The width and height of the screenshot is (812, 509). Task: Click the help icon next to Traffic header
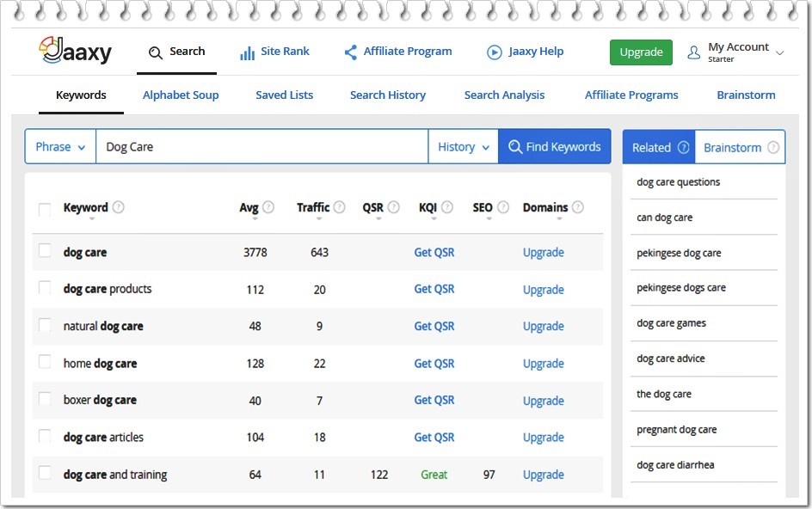[339, 207]
